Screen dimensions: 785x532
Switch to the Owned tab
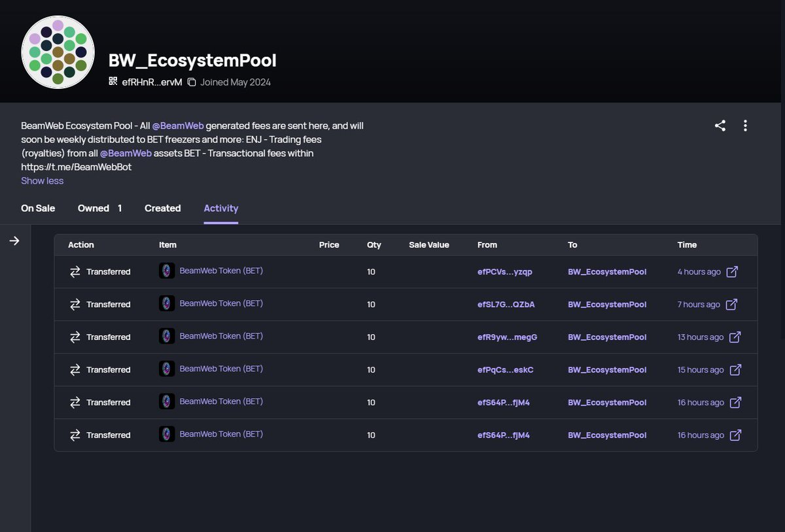[99, 208]
